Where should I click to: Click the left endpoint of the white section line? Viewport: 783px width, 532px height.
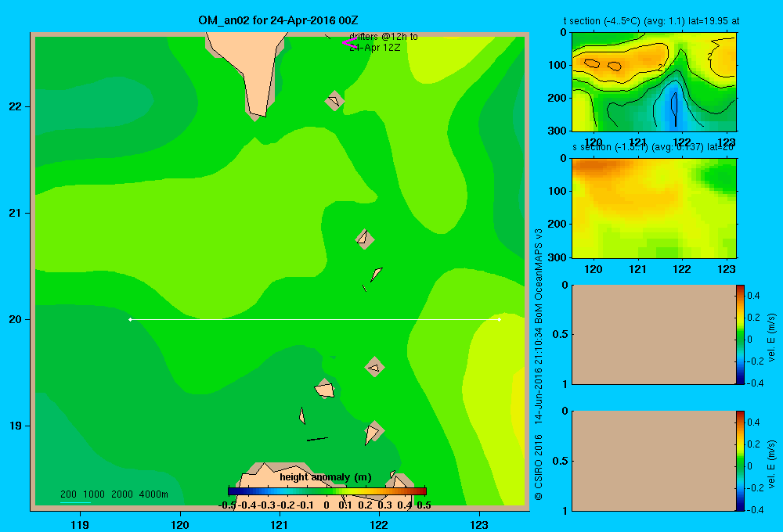pyautogui.click(x=130, y=319)
